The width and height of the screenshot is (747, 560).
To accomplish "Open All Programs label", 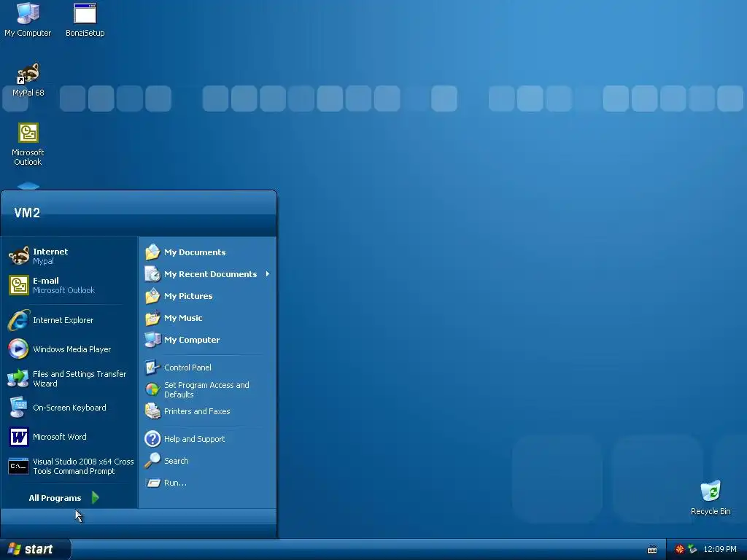I will click(x=55, y=497).
